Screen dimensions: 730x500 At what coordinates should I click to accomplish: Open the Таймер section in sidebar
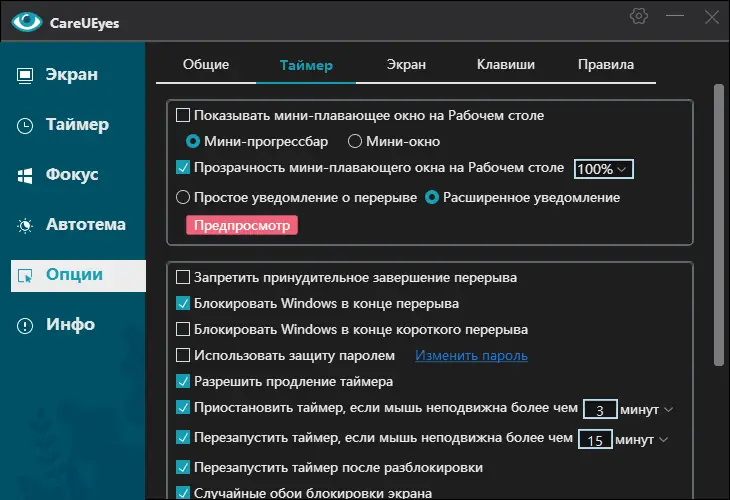tap(78, 125)
